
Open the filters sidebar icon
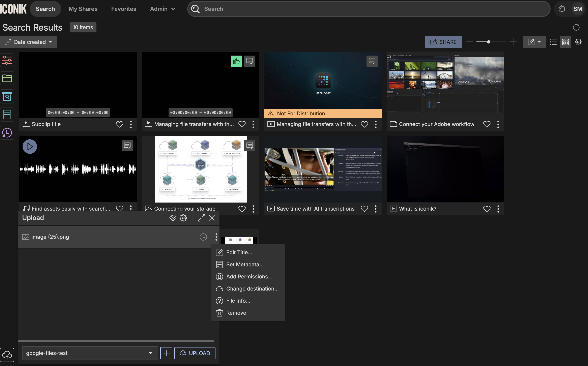(7, 60)
